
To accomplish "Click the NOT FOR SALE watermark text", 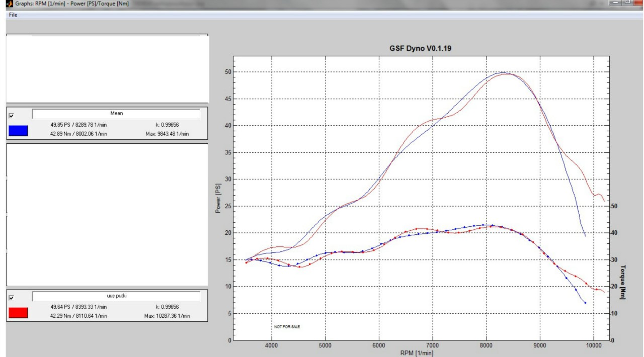I will pyautogui.click(x=287, y=326).
